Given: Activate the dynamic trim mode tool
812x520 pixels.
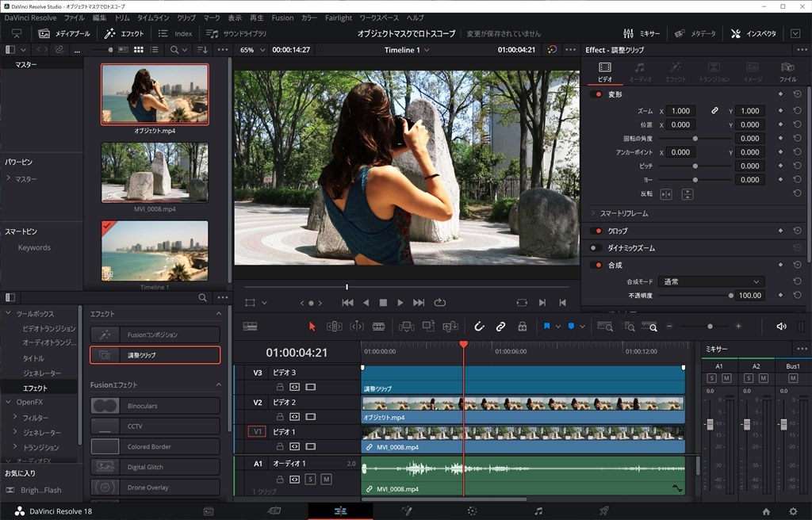Looking at the screenshot, I should (356, 327).
